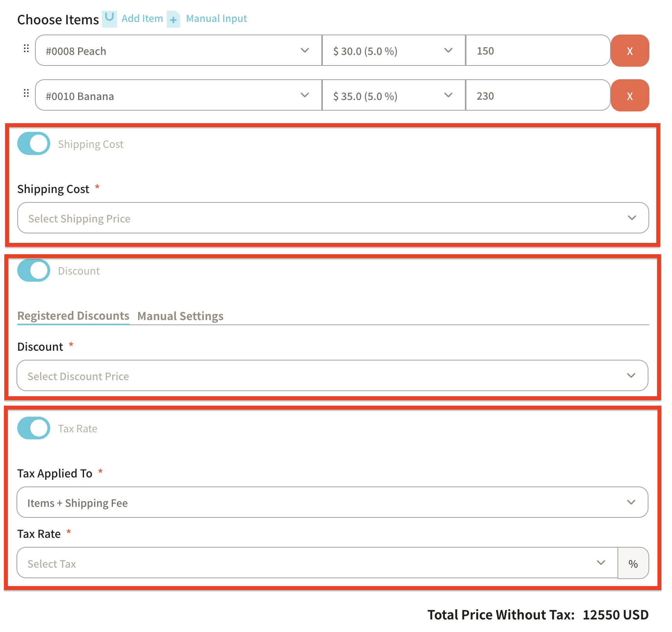
Task: Select the Registered Discounts tab
Action: (73, 316)
